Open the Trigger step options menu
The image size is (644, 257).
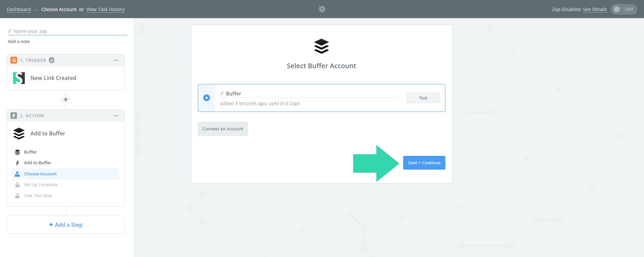click(x=116, y=60)
